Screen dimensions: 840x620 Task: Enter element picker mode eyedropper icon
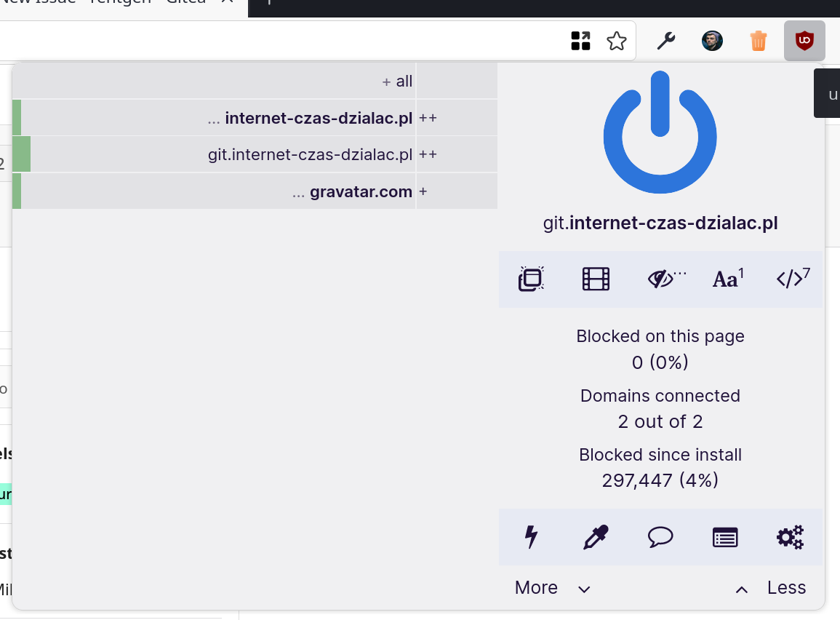(596, 538)
